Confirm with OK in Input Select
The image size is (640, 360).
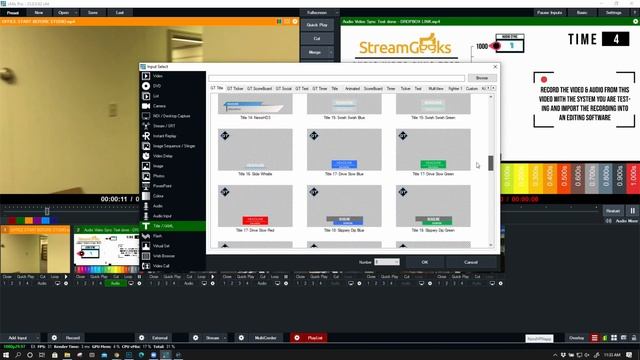click(424, 262)
